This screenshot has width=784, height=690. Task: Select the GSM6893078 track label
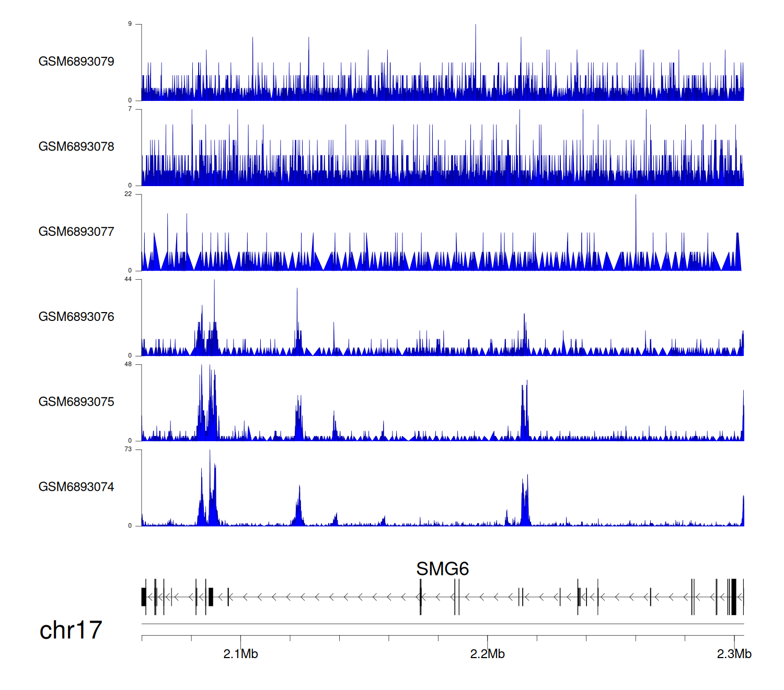(x=76, y=146)
